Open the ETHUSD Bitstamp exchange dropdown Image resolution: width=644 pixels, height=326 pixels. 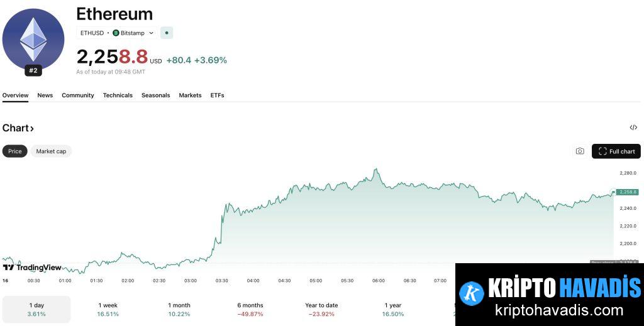[x=117, y=33]
